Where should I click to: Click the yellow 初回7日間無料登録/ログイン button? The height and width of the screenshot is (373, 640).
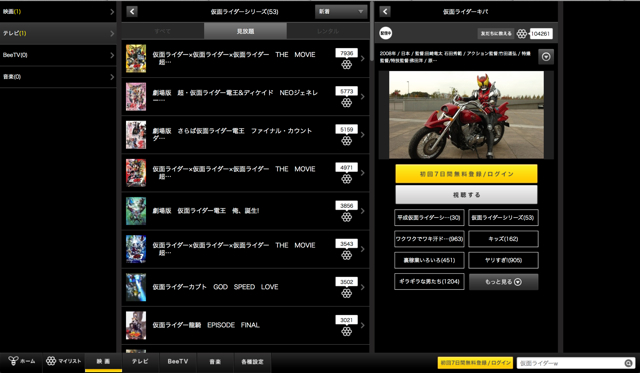point(466,174)
